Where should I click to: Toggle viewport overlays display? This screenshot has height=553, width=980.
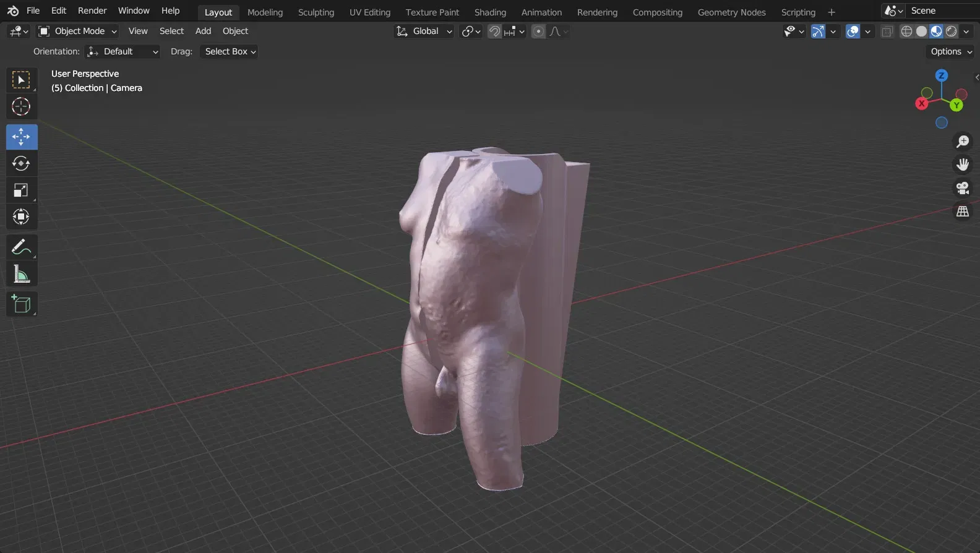click(x=853, y=32)
